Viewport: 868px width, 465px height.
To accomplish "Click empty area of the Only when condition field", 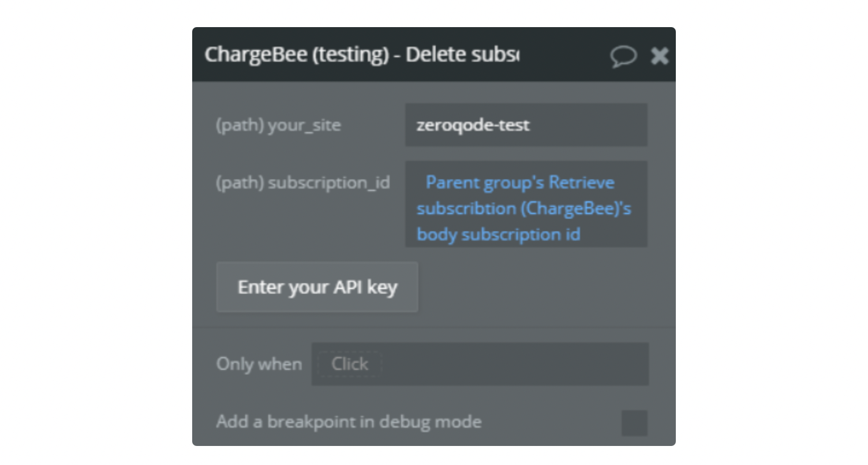I will [x=514, y=364].
